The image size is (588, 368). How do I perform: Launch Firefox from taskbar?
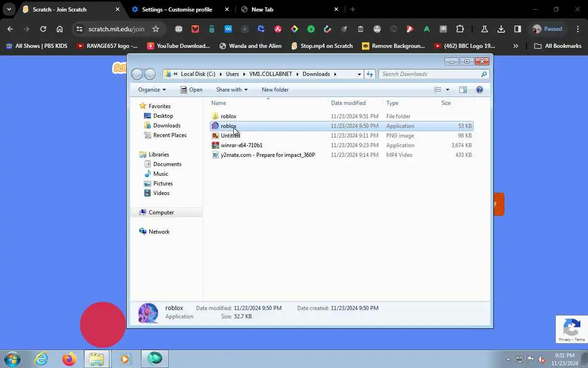click(69, 359)
